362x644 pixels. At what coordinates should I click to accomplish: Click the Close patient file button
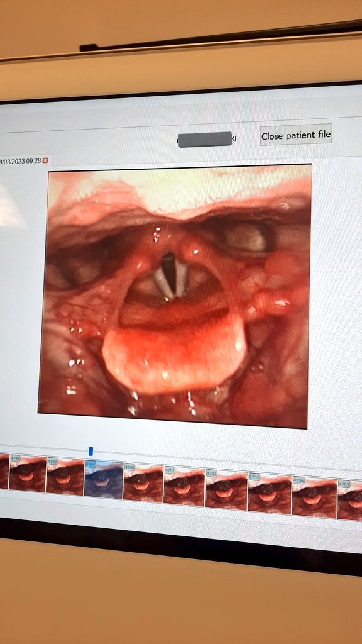point(296,135)
